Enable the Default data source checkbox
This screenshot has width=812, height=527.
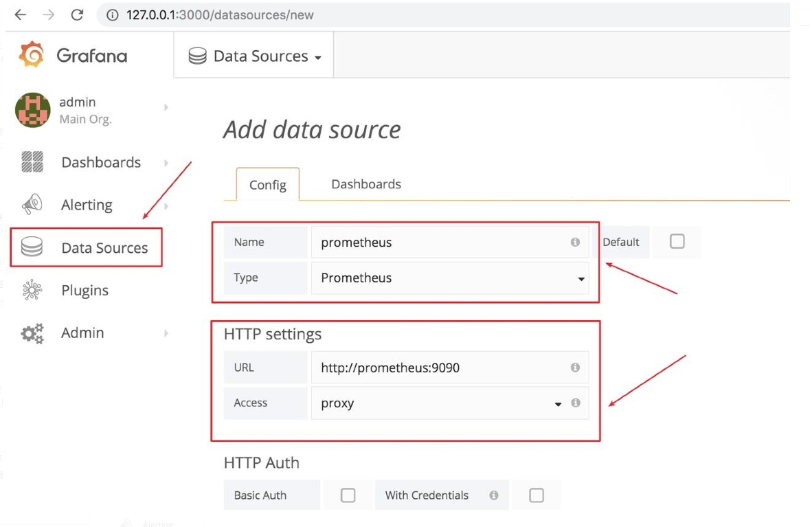(x=677, y=241)
